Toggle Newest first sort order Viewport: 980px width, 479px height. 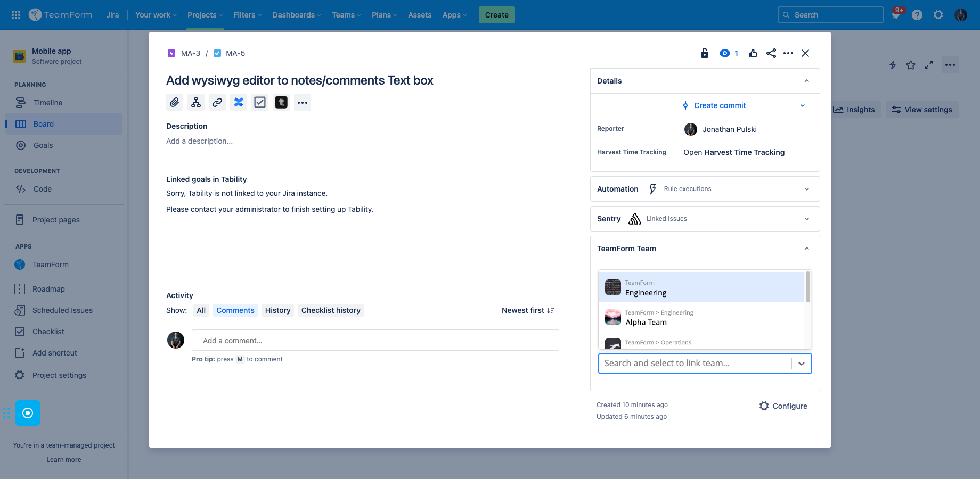[528, 310]
